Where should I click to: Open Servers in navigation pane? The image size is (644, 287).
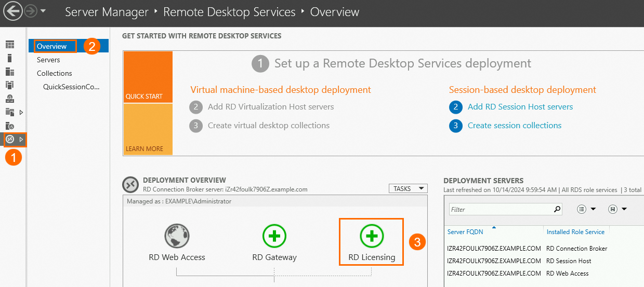pos(48,60)
